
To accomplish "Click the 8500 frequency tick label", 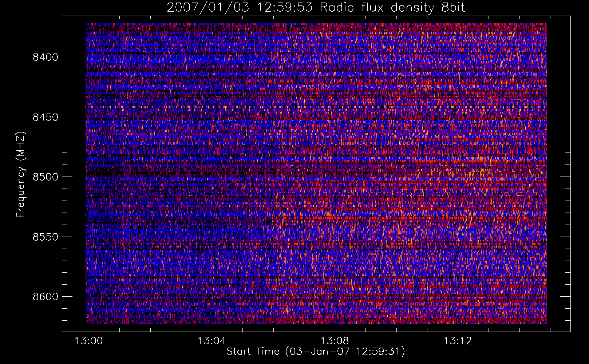I will coord(46,177).
